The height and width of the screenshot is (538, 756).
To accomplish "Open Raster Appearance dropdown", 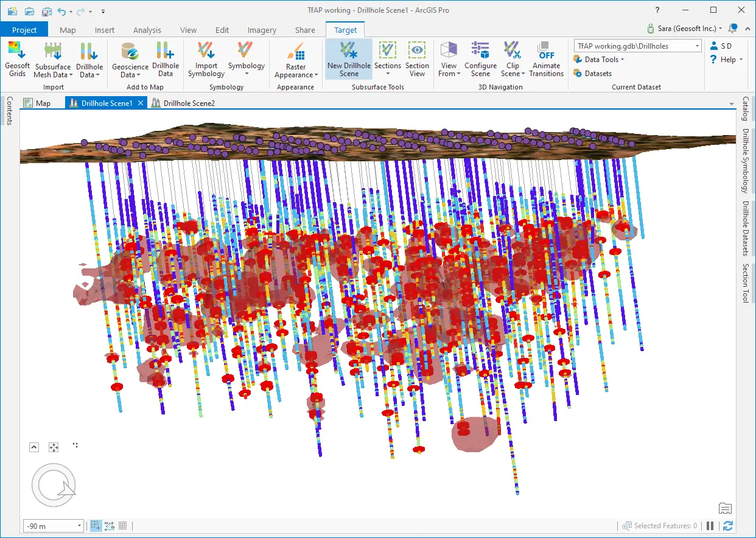I will pyautogui.click(x=296, y=60).
